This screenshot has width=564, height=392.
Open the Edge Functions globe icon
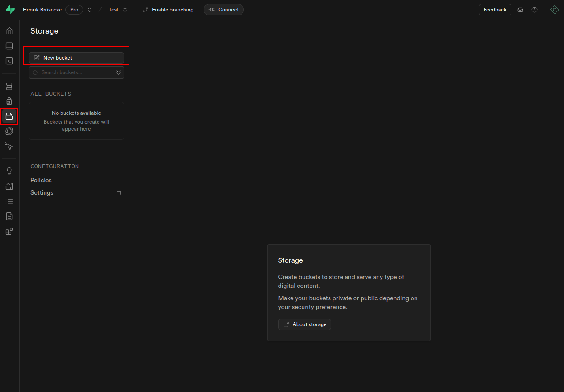pyautogui.click(x=9, y=131)
